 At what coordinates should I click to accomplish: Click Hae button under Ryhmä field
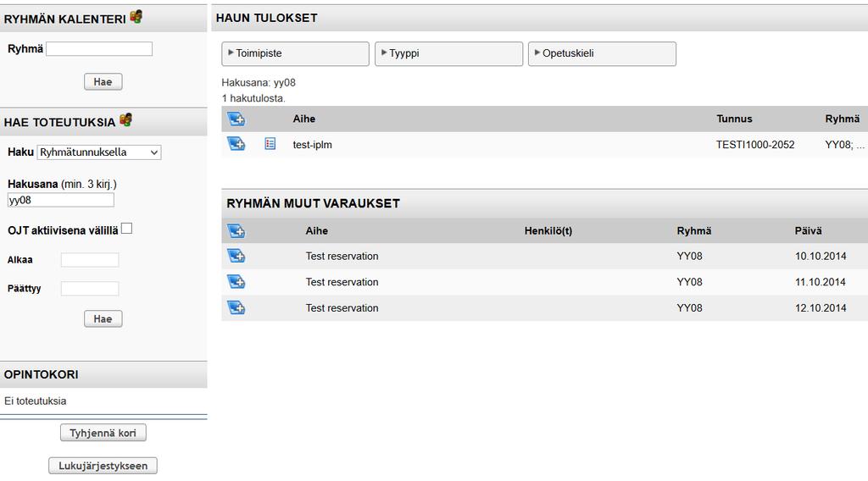point(103,82)
